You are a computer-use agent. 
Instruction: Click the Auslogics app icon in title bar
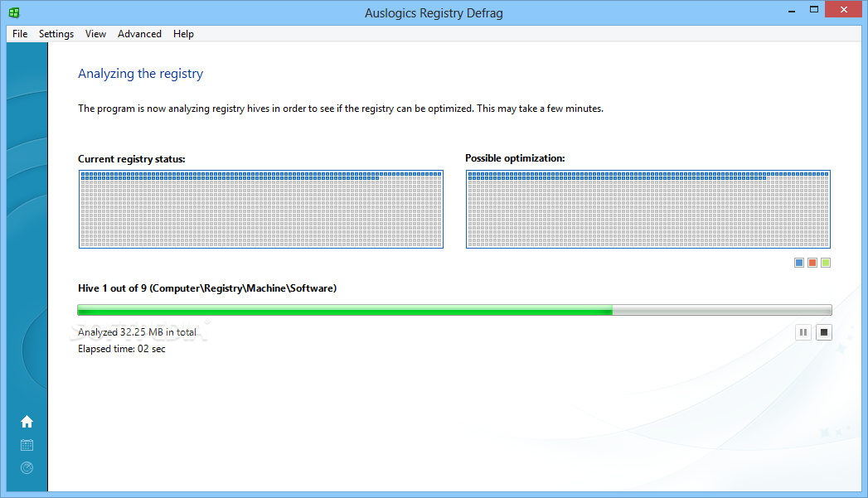14,12
